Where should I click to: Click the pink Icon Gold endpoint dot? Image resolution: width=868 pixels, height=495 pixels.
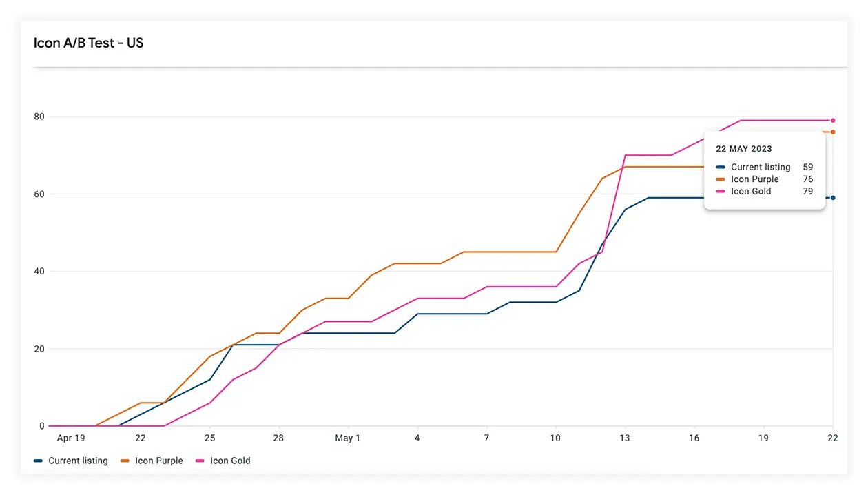(833, 121)
